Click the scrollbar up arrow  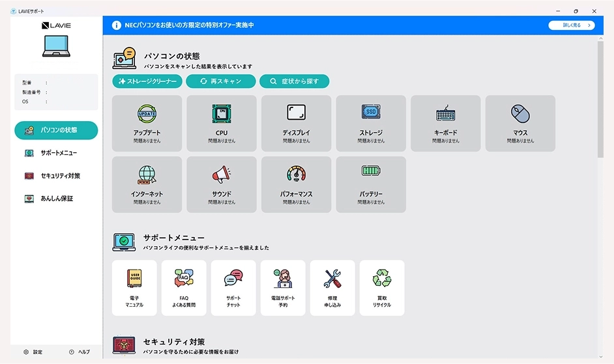point(601,38)
